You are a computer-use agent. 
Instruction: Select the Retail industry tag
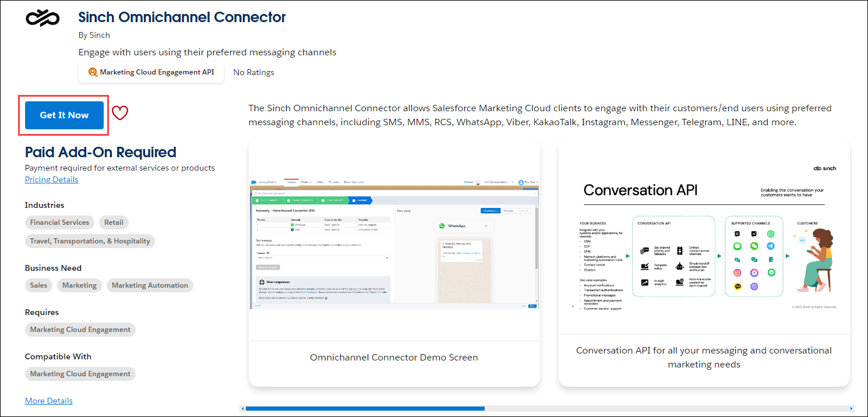(x=113, y=222)
